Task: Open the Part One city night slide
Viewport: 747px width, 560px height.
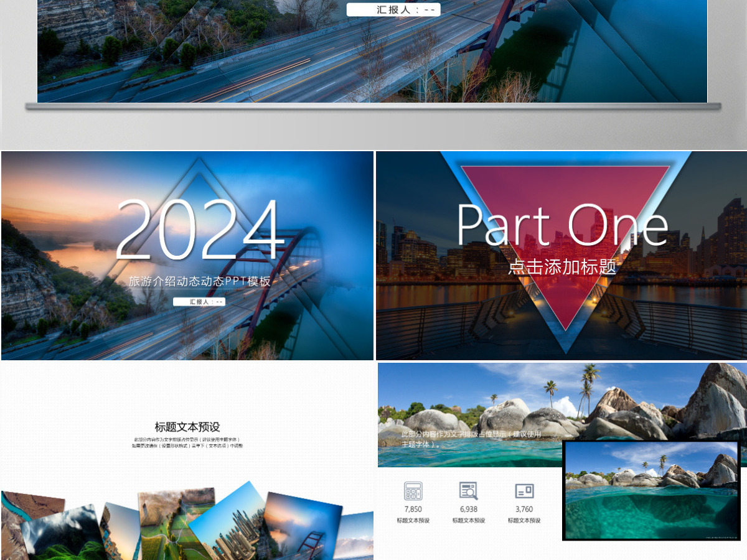Action: tap(561, 256)
